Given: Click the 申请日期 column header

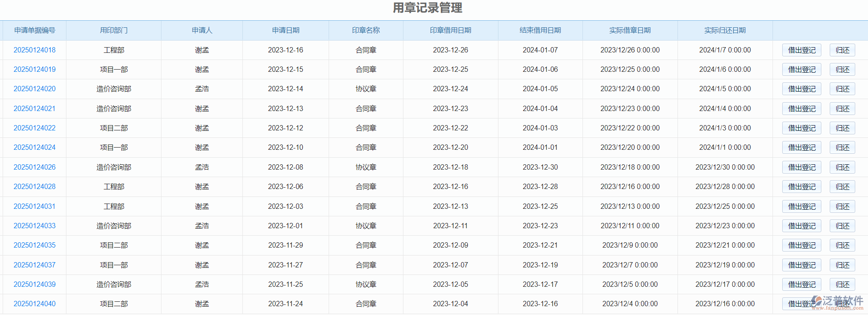Looking at the screenshot, I should click(x=286, y=30).
